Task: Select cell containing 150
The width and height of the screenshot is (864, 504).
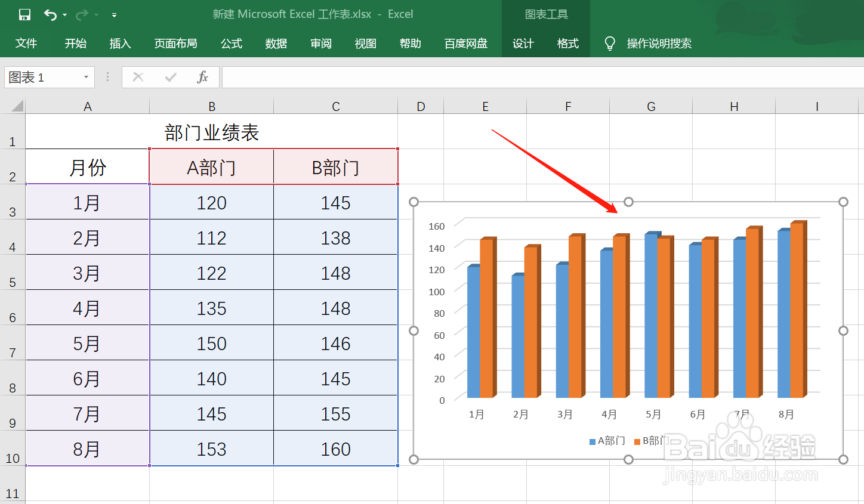Action: click(212, 344)
